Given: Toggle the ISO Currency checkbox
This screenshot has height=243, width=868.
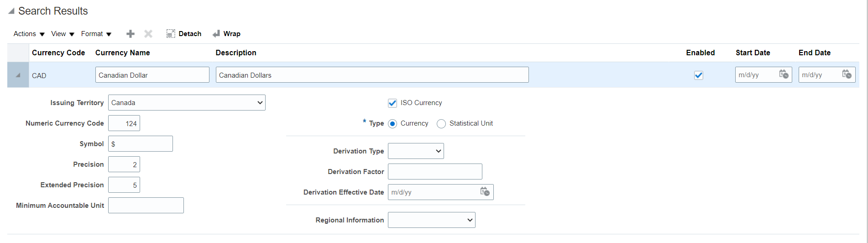Looking at the screenshot, I should (x=392, y=103).
